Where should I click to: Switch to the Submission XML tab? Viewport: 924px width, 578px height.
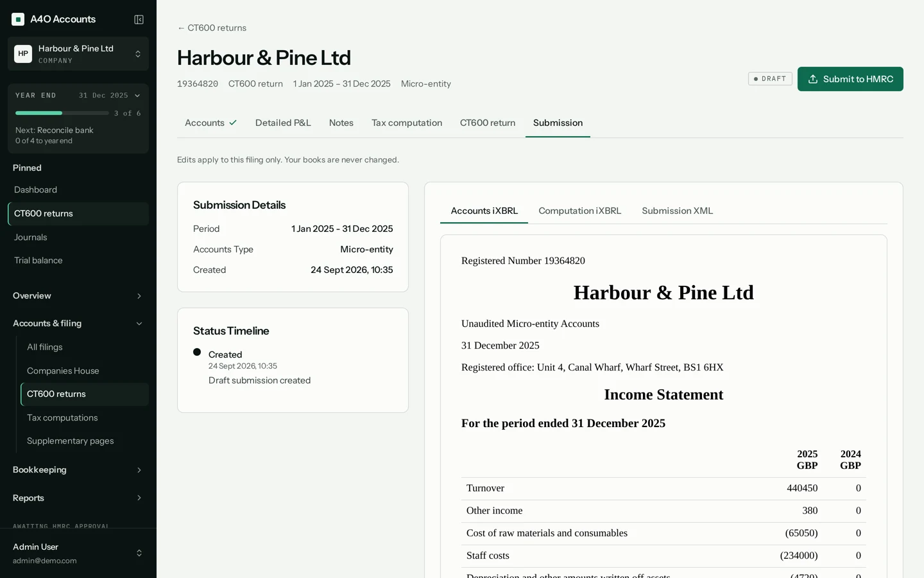click(x=677, y=211)
